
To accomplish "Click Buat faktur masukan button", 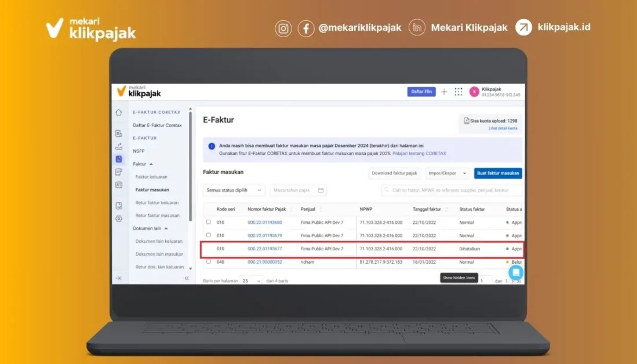I will tap(498, 173).
